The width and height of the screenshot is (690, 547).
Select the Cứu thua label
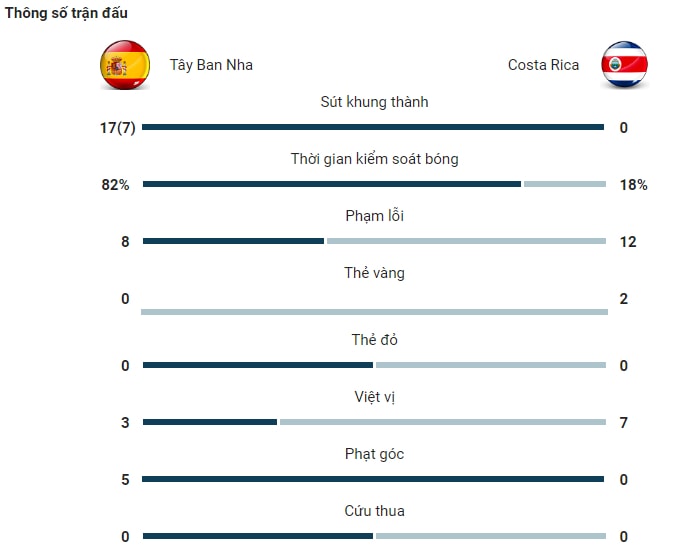point(374,511)
